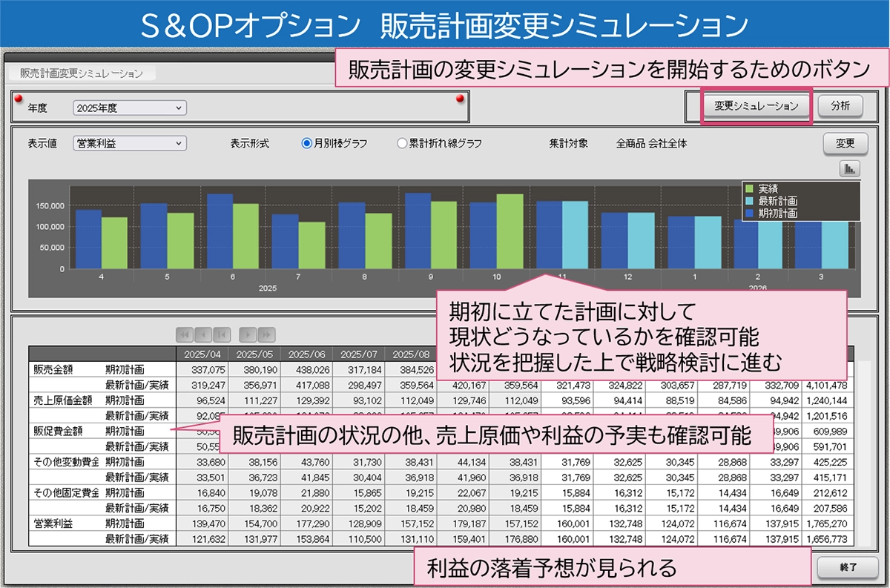This screenshot has width=890, height=588.
Task: Click the double-right fast-forward arrow above table
Action: (266, 334)
